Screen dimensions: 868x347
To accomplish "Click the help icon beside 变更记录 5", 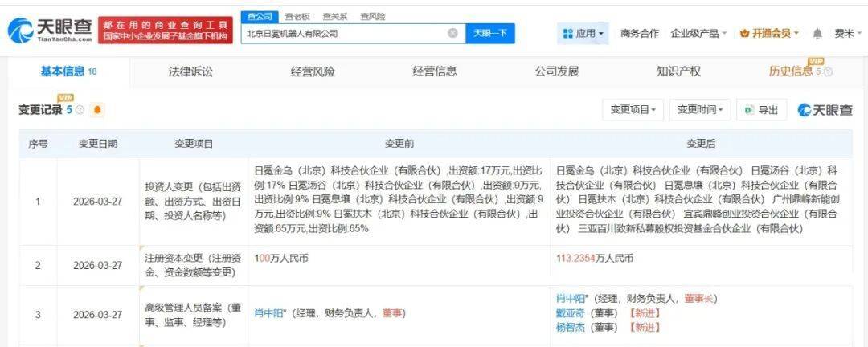I will point(80,110).
